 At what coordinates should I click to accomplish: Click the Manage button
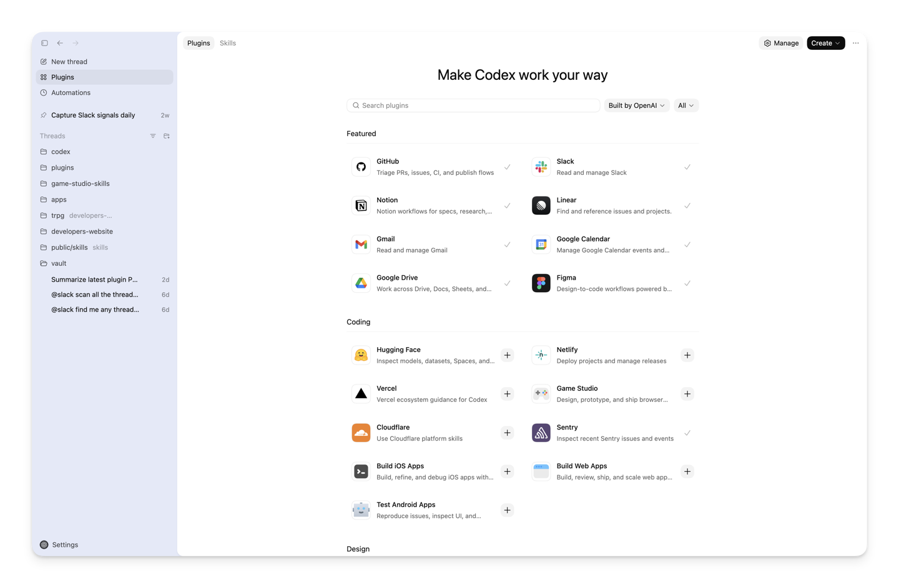[x=781, y=43]
